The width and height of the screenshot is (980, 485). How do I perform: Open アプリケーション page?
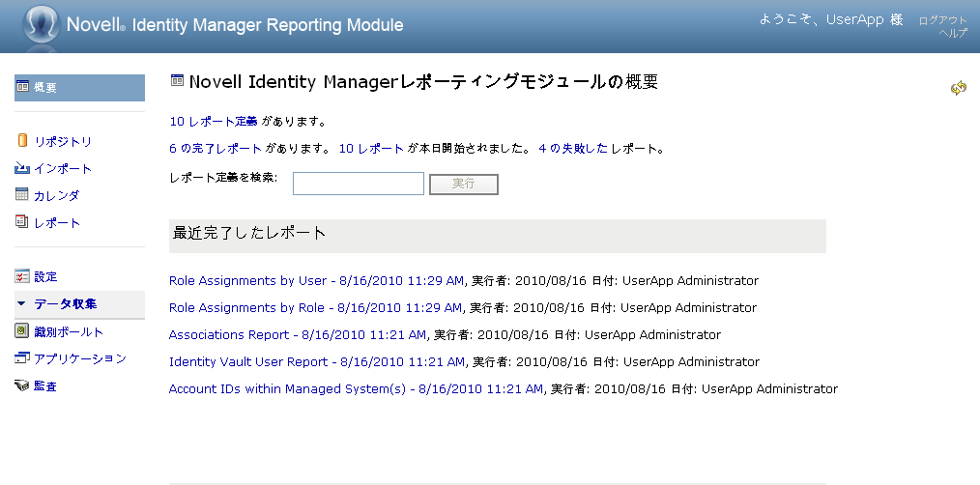(x=80, y=358)
